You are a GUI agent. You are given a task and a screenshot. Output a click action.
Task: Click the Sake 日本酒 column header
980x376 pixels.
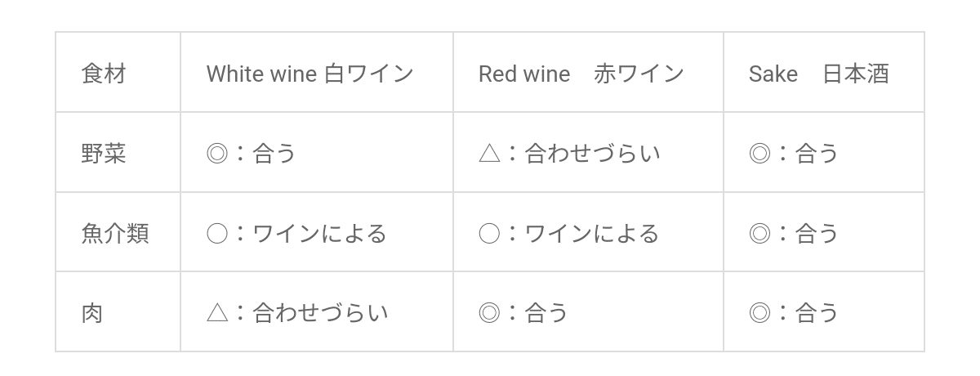click(x=817, y=74)
